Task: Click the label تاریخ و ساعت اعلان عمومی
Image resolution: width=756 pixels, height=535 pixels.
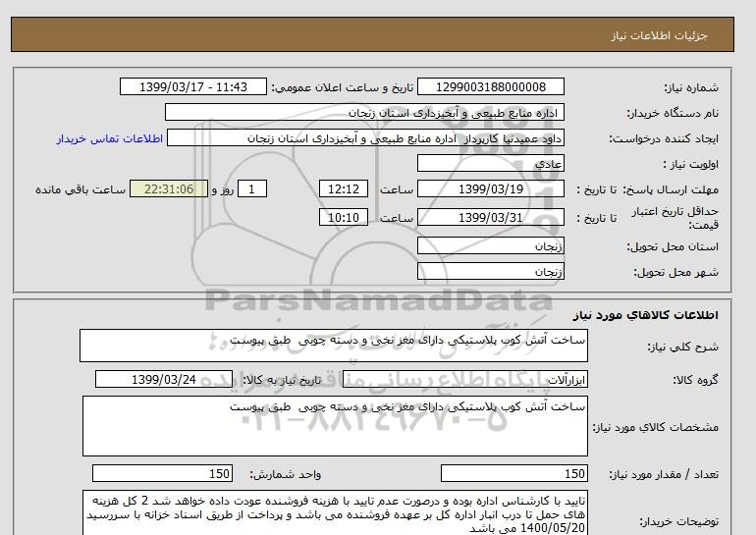Action: coord(343,87)
